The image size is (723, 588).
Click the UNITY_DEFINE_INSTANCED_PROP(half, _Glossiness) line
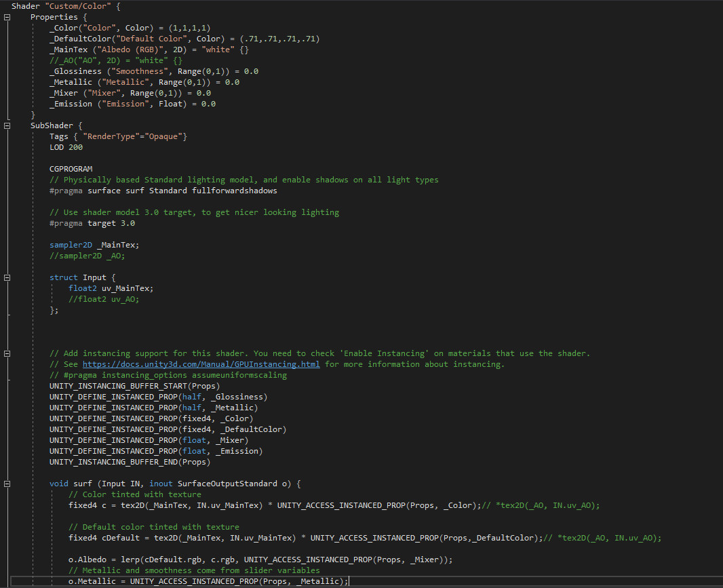pos(158,397)
